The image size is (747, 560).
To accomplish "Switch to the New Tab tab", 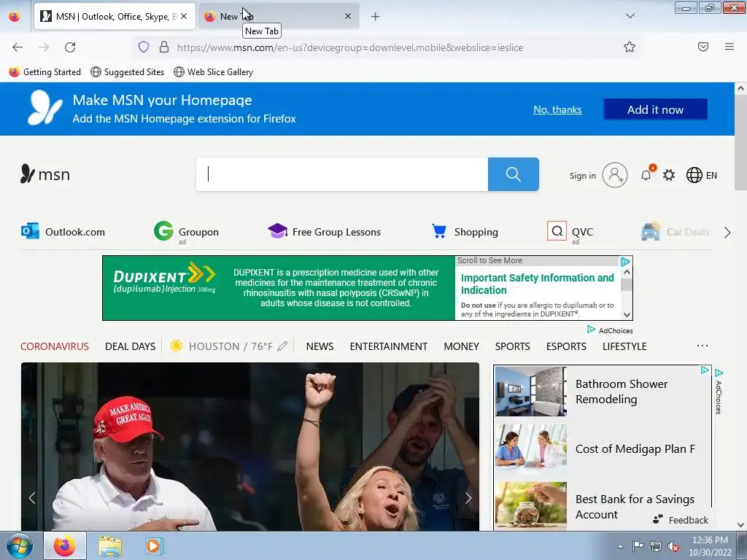I will [x=279, y=17].
